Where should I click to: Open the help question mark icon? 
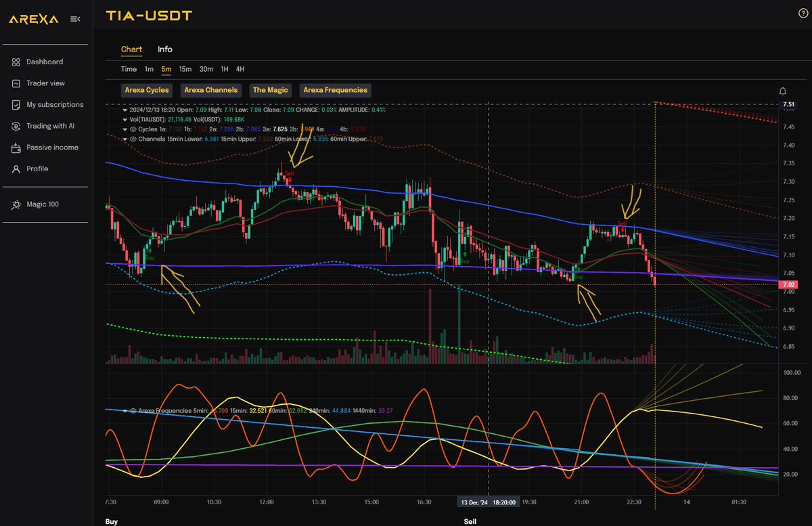pyautogui.click(x=803, y=14)
